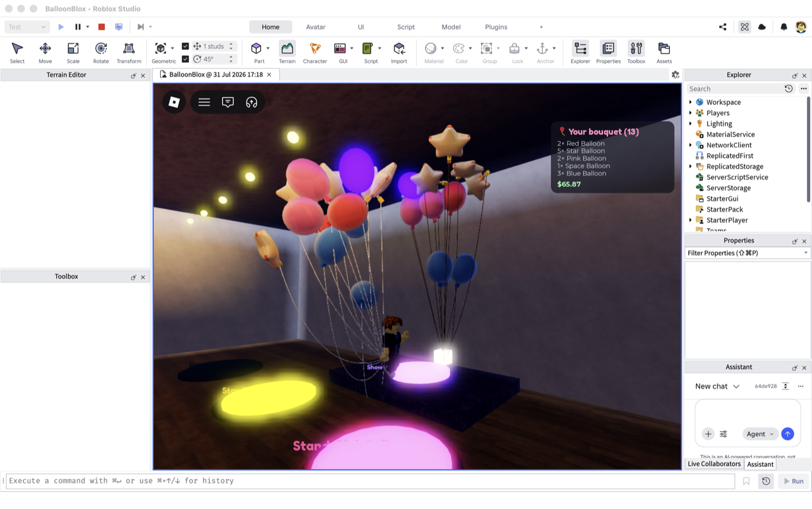Open the Terrain editor tool
This screenshot has height=509, width=812.
click(287, 52)
